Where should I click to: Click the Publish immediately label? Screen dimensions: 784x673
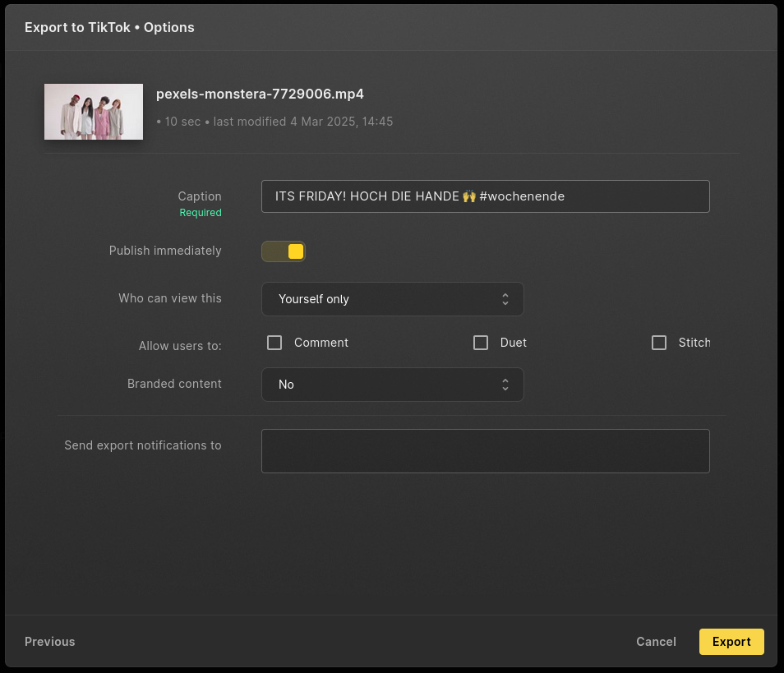(165, 251)
